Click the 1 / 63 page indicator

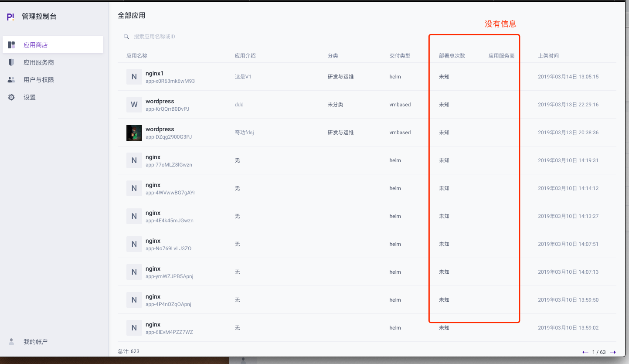599,352
